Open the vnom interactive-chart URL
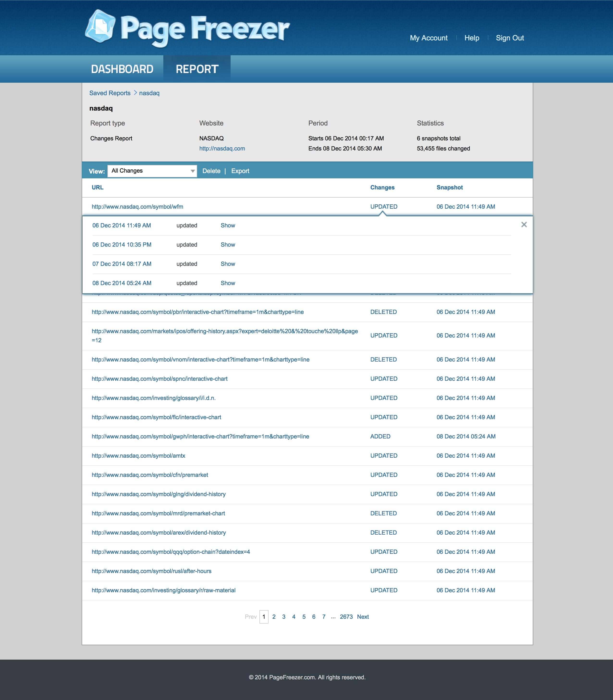 [201, 360]
